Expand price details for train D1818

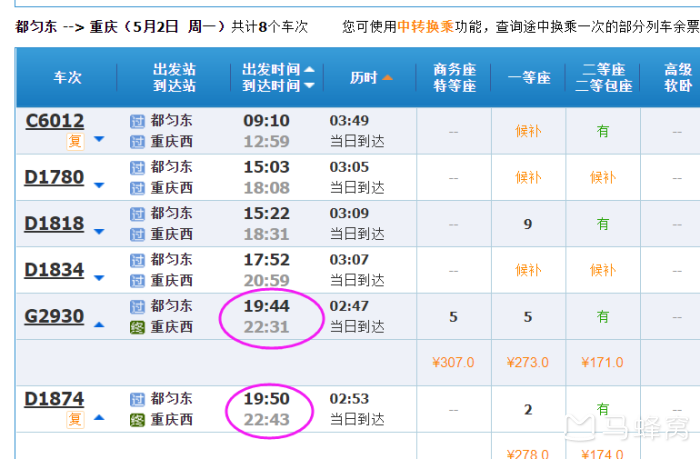point(98,232)
